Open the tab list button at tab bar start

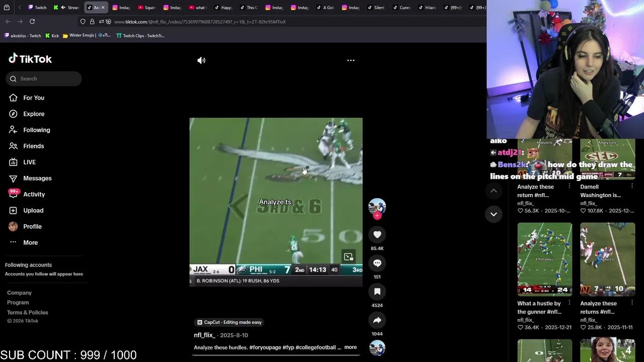7,8
